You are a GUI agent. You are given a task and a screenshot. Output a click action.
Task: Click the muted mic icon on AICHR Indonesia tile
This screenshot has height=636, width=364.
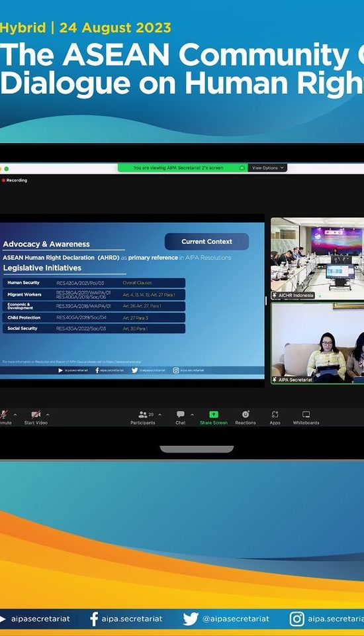click(x=275, y=295)
